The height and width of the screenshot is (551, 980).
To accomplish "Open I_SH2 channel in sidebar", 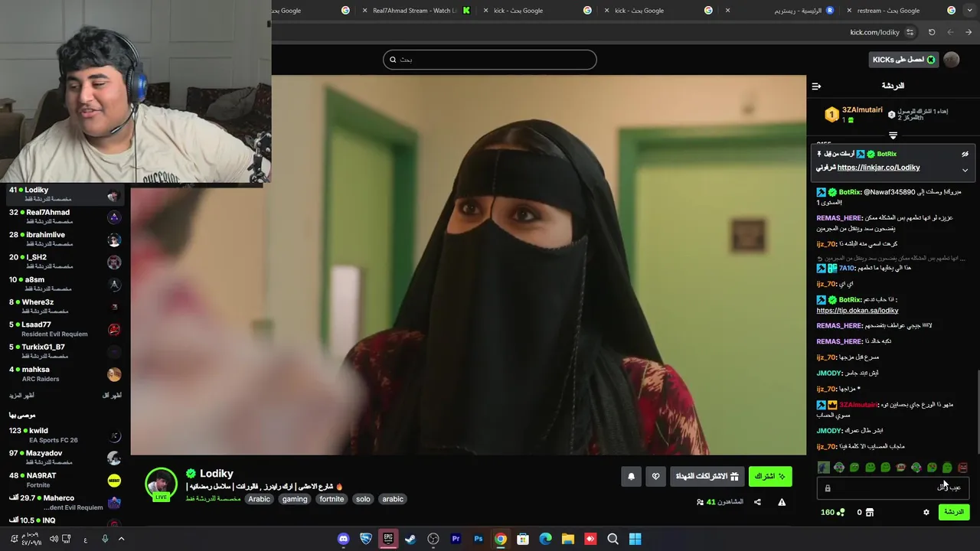I will tap(65, 262).
